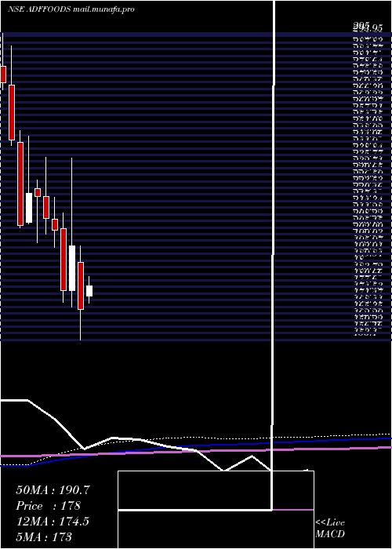Click the tallest red candlestick body
Image resolution: width=392 pixels, height=549 pixels.
click(20, 184)
